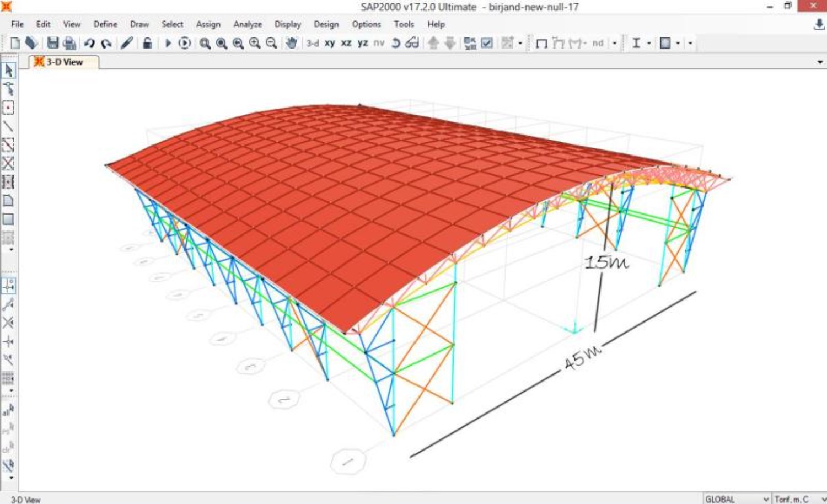Click the yz view button
827x504 pixels.
click(362, 43)
